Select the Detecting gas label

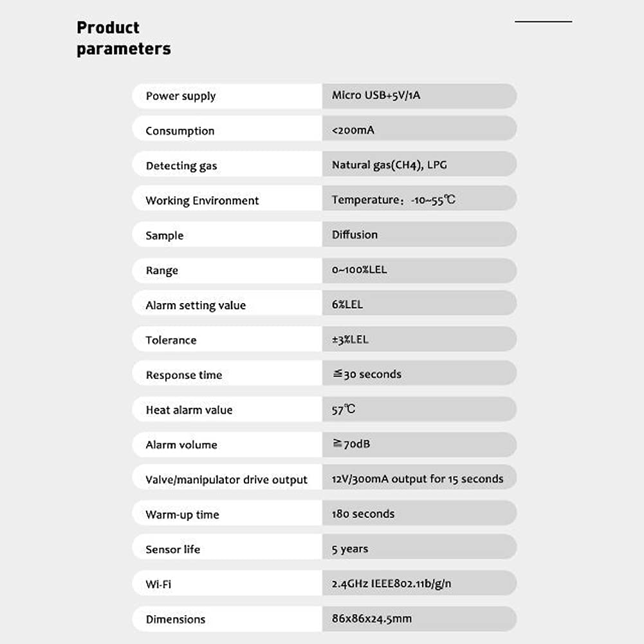point(181,165)
